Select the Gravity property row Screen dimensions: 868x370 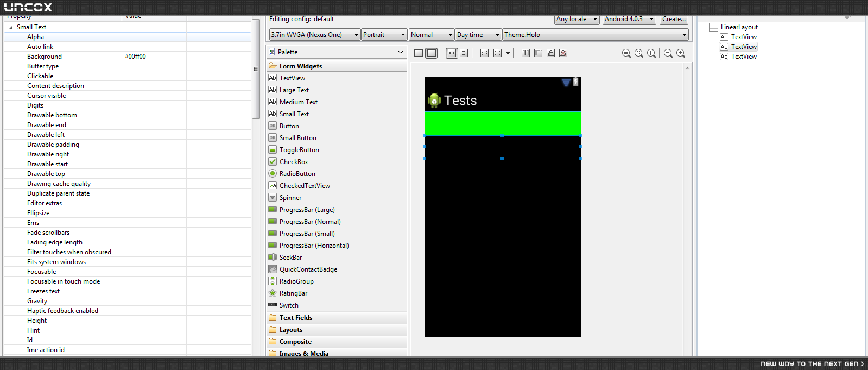click(128, 301)
